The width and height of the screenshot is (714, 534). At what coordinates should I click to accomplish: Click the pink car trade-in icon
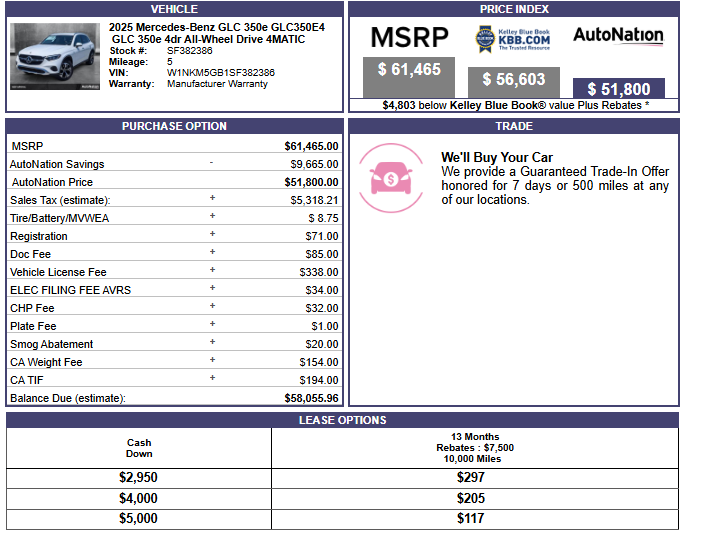click(x=391, y=178)
